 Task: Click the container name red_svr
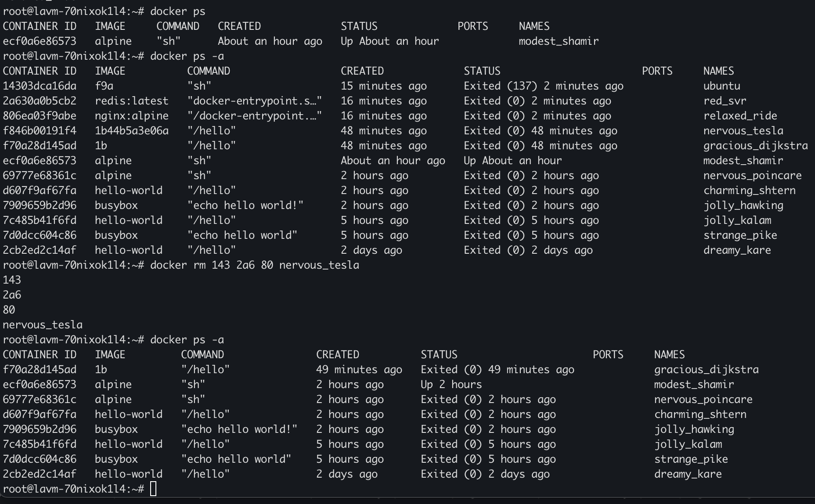[725, 101]
